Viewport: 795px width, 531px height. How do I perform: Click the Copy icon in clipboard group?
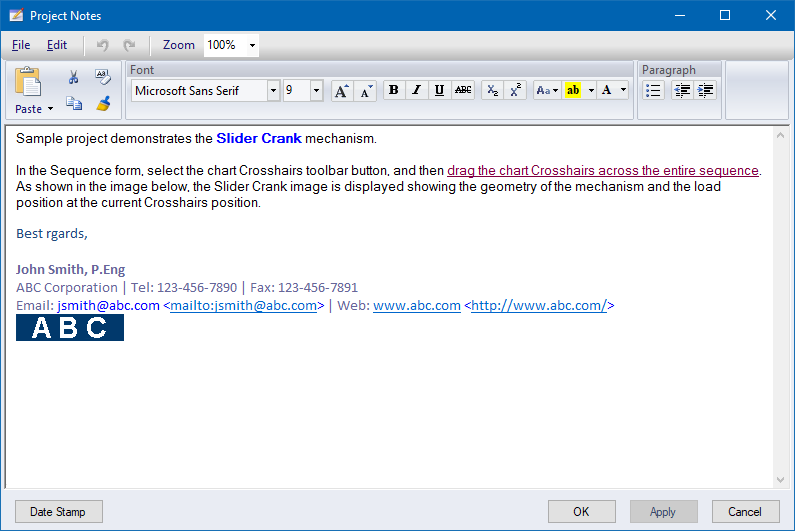[73, 103]
